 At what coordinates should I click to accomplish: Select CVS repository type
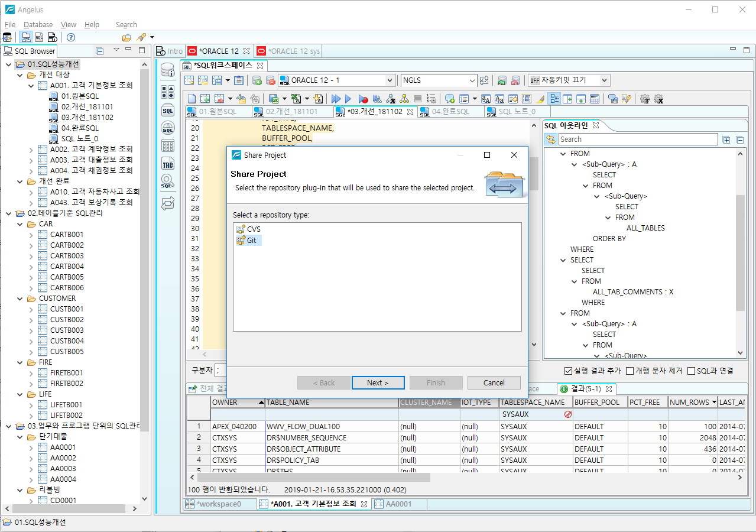[x=248, y=229]
